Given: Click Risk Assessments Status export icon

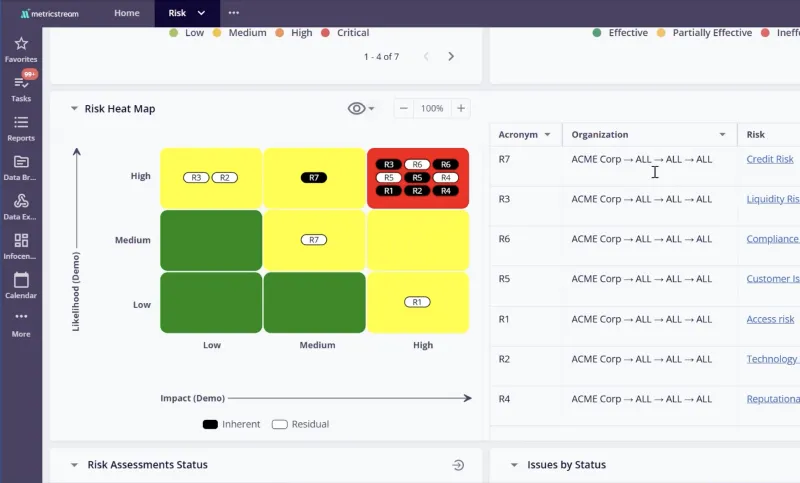Looking at the screenshot, I should [458, 465].
